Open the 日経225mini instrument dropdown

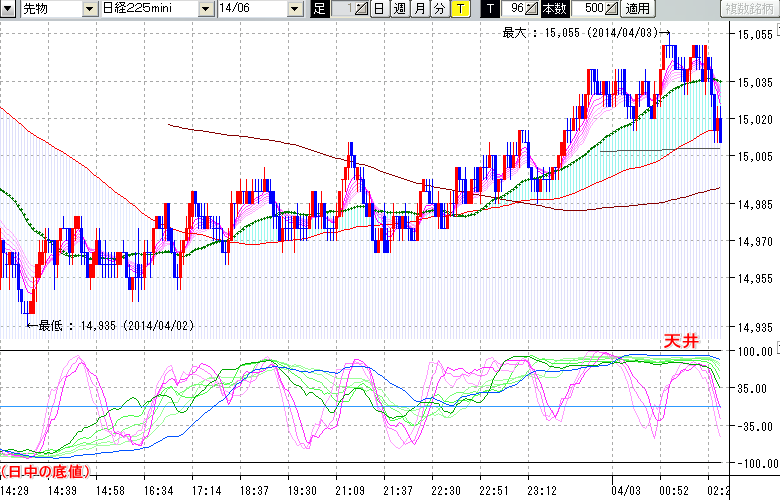205,9
